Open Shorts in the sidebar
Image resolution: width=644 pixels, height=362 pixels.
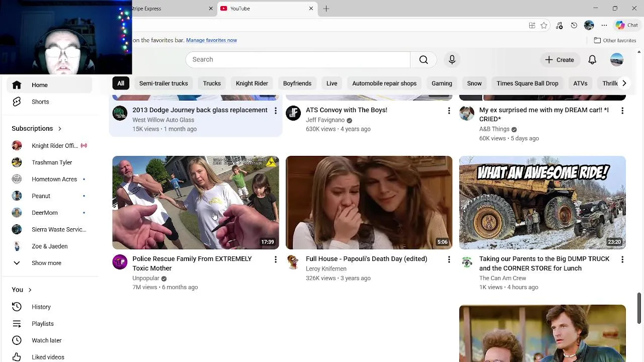point(49,102)
